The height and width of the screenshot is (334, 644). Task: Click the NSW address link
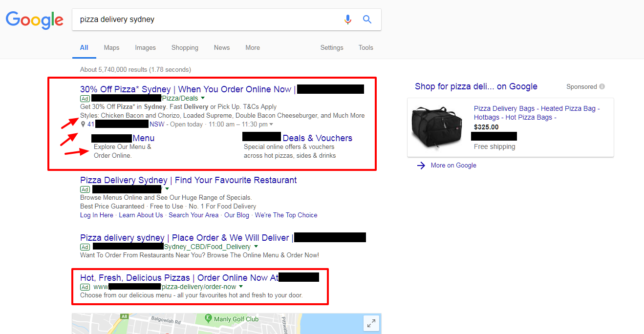157,125
